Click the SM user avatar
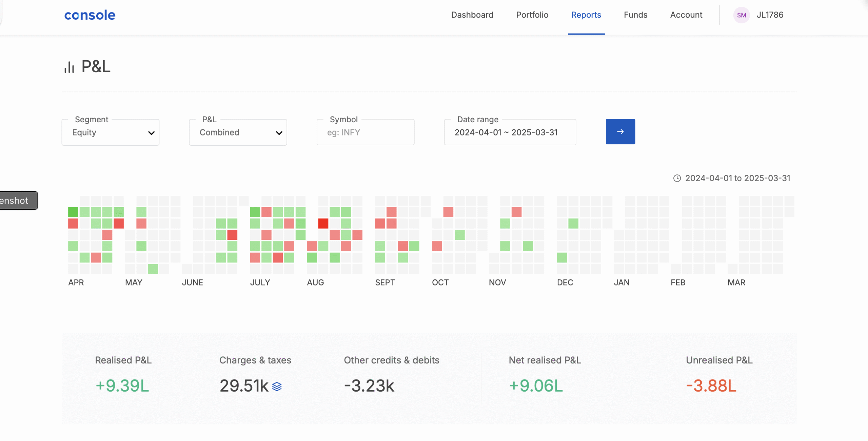Screen dimensions: 868x441 (741, 15)
